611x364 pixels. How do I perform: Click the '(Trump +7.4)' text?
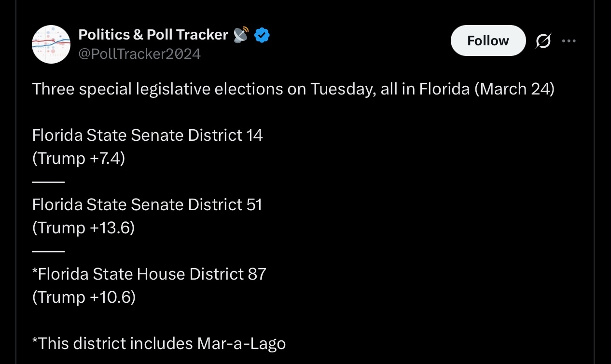click(79, 158)
